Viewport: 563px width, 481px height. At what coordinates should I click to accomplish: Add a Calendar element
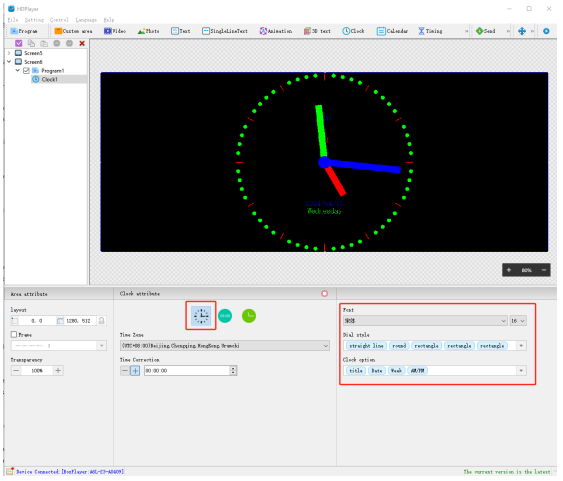tap(392, 31)
